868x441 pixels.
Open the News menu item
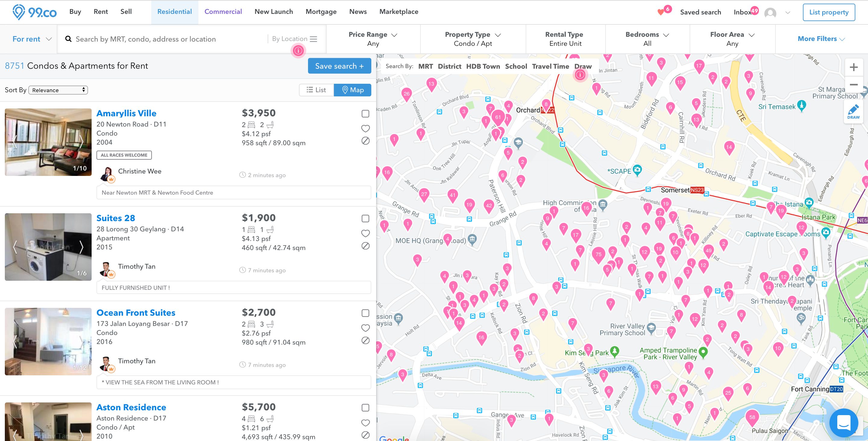tap(358, 12)
